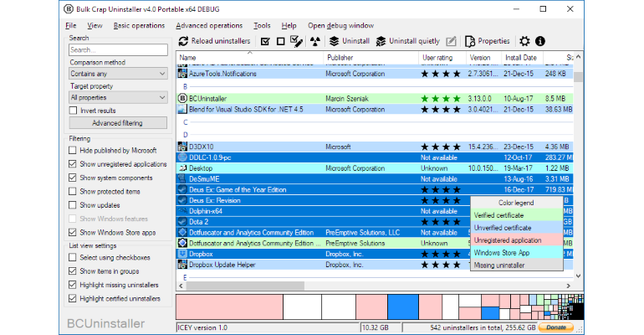
Task: Open the Tools menu
Action: tap(262, 25)
